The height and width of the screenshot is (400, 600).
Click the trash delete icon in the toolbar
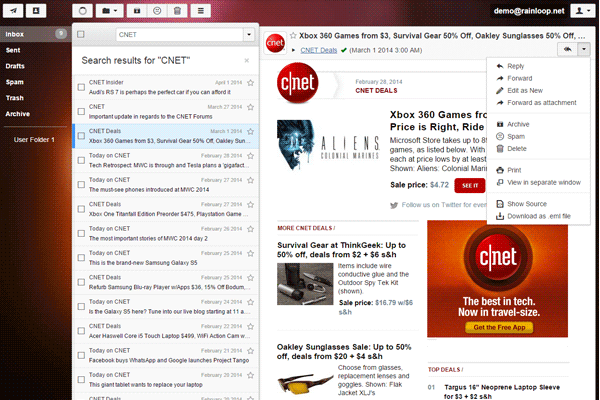(x=176, y=10)
